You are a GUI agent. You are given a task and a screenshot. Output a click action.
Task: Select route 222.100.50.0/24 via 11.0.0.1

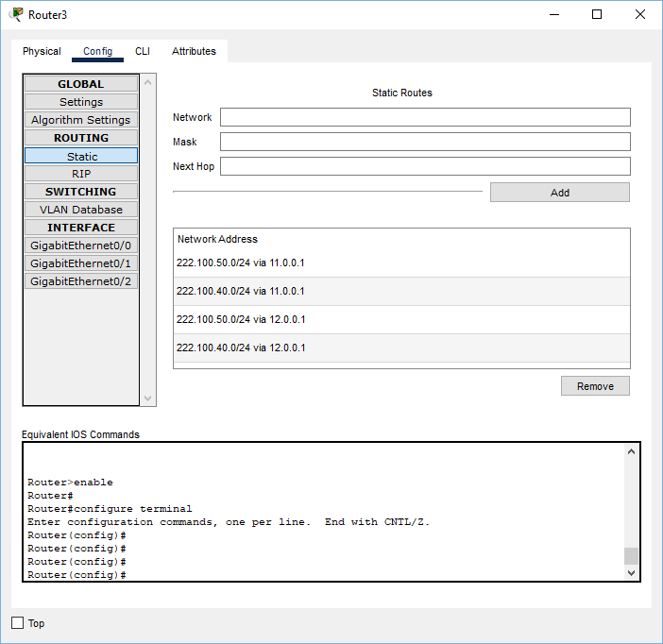401,263
